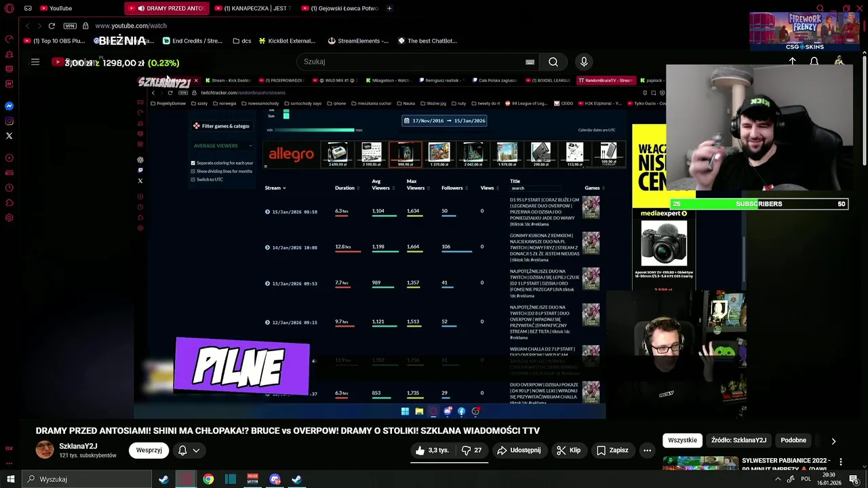868x488 pixels.
Task: Click Windows taskbar Wyszukaj search box
Action: point(87,479)
